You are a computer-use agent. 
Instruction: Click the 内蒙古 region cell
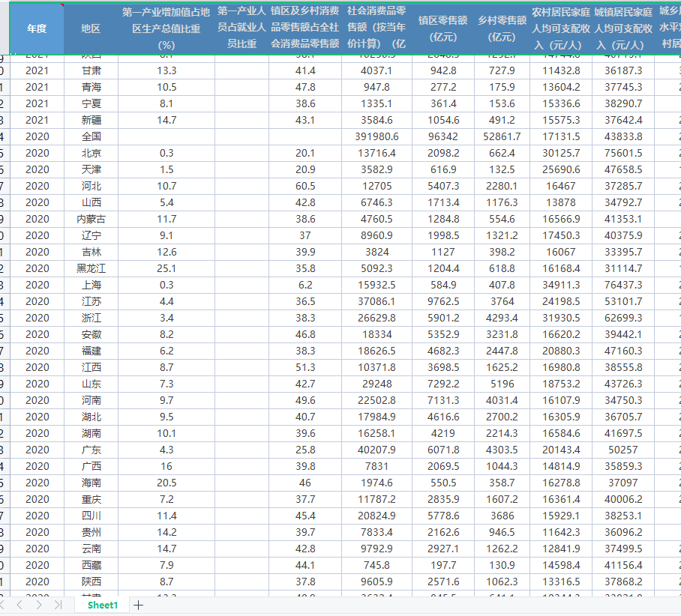(x=91, y=220)
